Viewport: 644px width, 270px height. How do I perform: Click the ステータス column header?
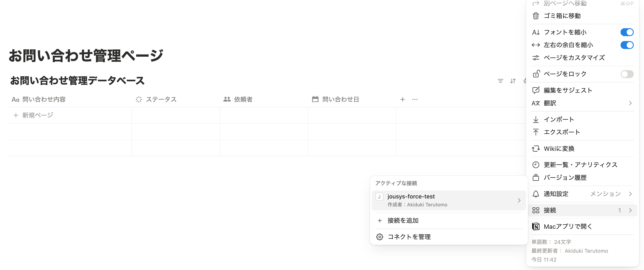[161, 99]
